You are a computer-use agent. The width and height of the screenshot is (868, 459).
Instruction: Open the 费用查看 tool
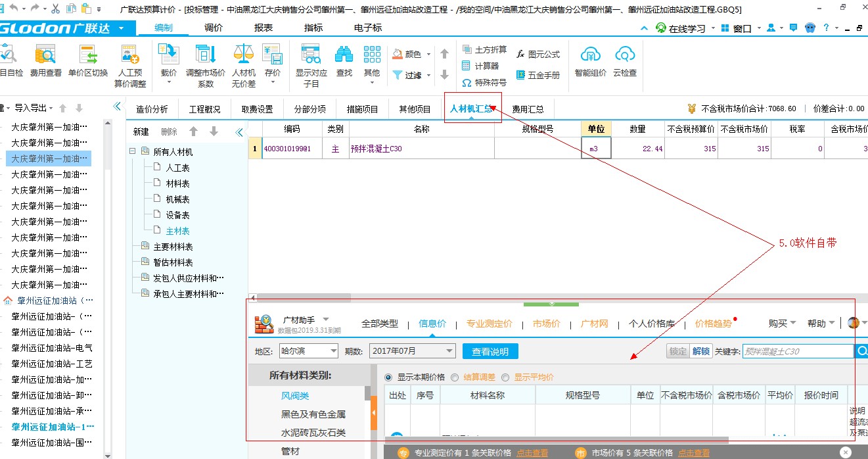tap(45, 61)
